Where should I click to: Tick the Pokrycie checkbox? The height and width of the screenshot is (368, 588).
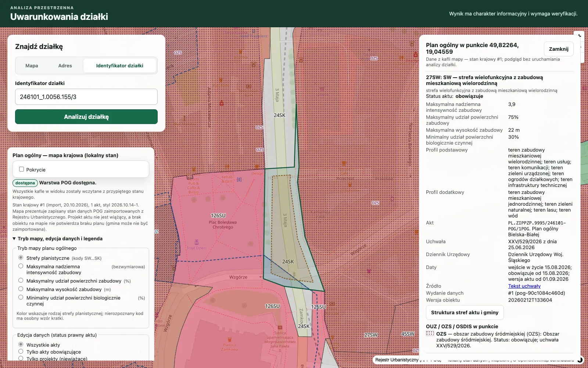[x=21, y=169]
